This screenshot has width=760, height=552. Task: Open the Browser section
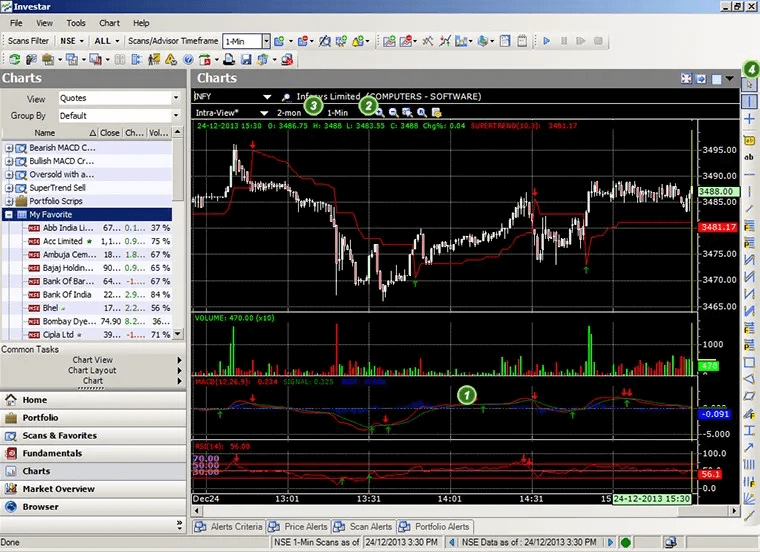tap(93, 507)
